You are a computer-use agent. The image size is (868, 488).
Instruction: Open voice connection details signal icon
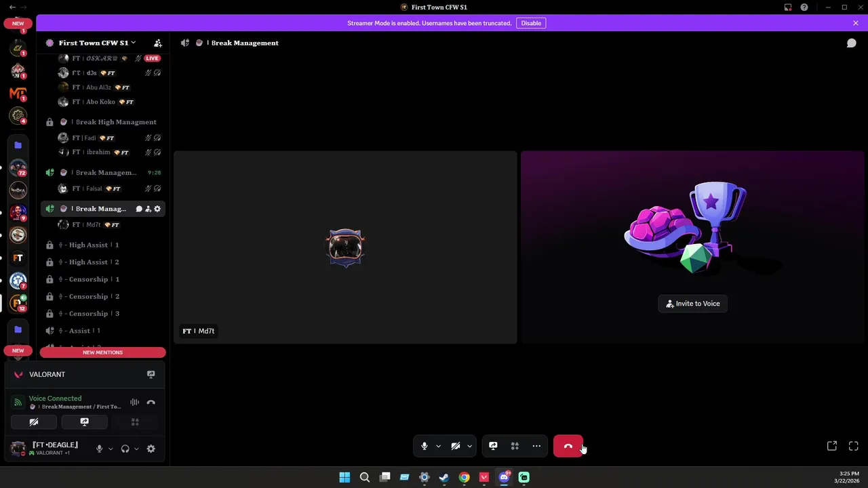[x=18, y=402]
